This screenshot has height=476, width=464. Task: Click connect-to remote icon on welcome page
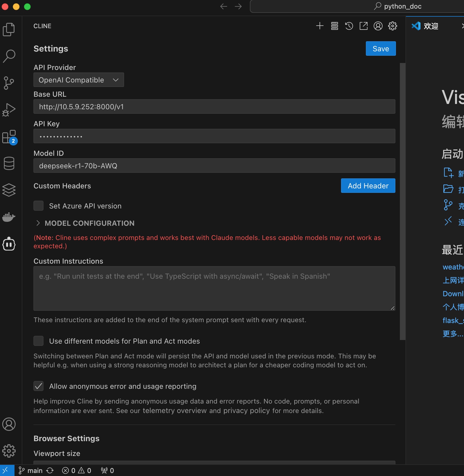[448, 221]
